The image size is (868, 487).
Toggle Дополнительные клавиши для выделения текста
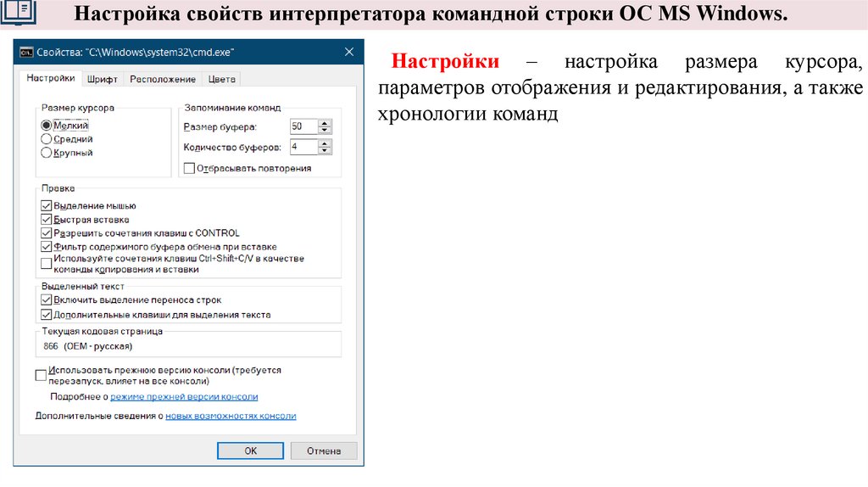47,315
